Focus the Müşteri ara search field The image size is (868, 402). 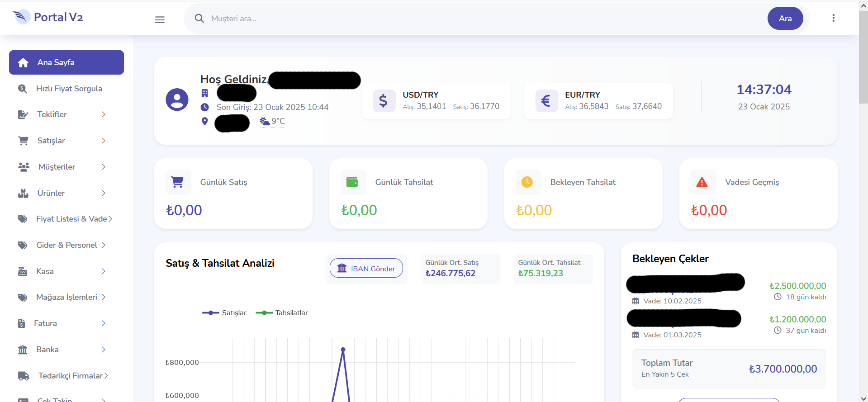[484, 19]
